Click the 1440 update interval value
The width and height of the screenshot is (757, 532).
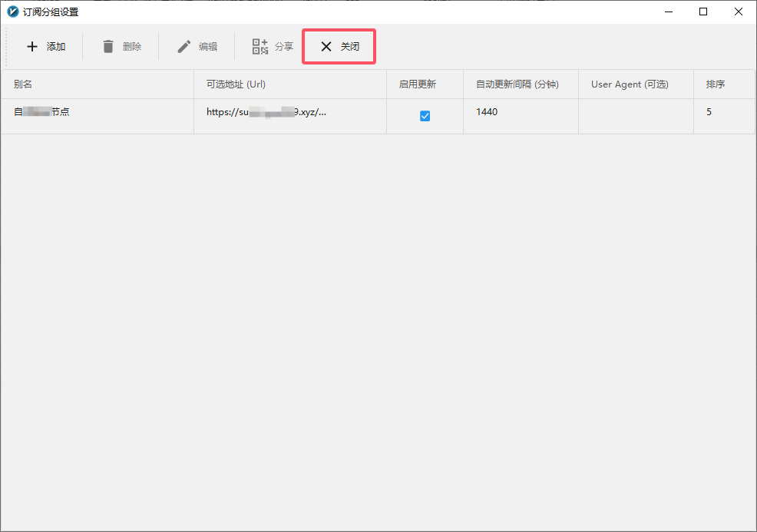coord(487,112)
